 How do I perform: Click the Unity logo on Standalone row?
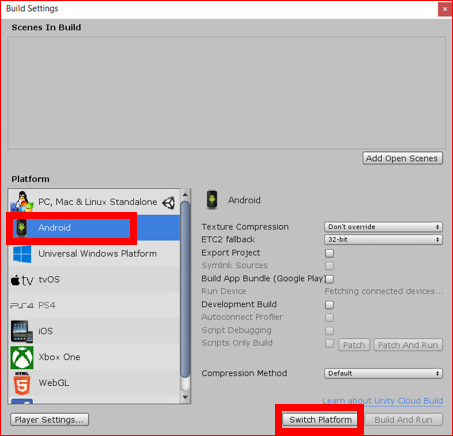169,202
